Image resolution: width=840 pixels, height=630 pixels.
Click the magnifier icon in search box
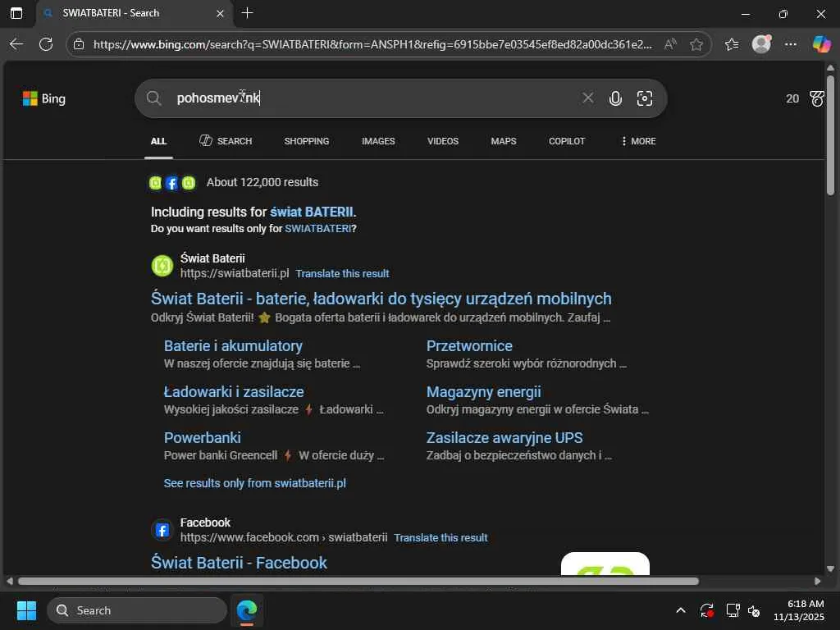(153, 98)
